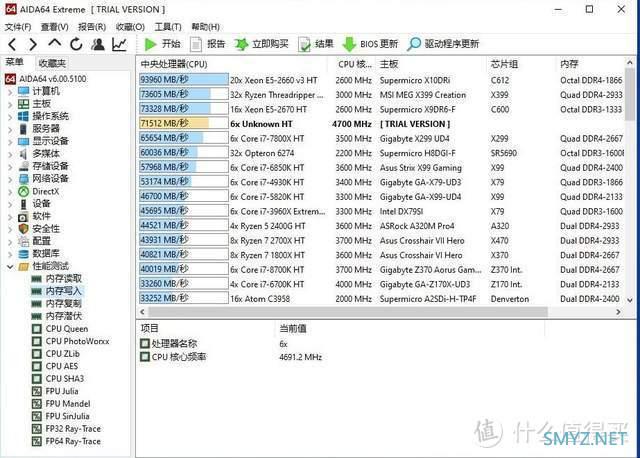Select the 安全性 shield icon in tree
This screenshot has height=458, width=640.
pos(24,229)
